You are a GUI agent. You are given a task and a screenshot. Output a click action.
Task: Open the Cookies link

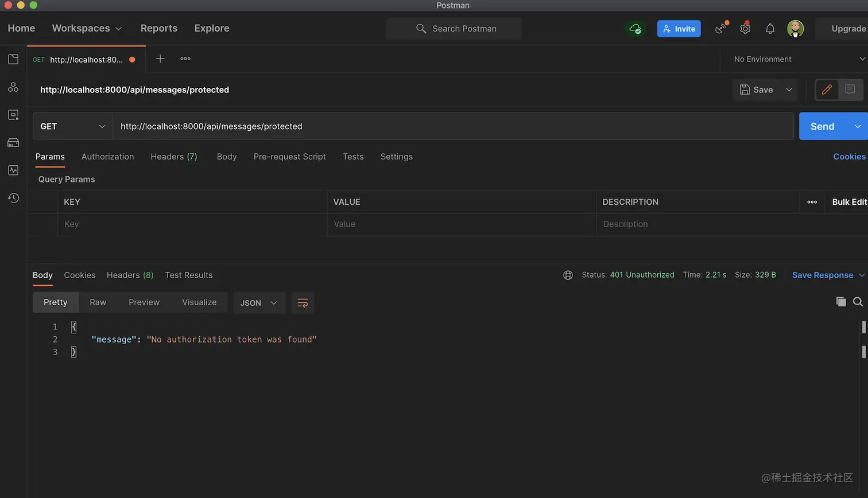coord(849,157)
